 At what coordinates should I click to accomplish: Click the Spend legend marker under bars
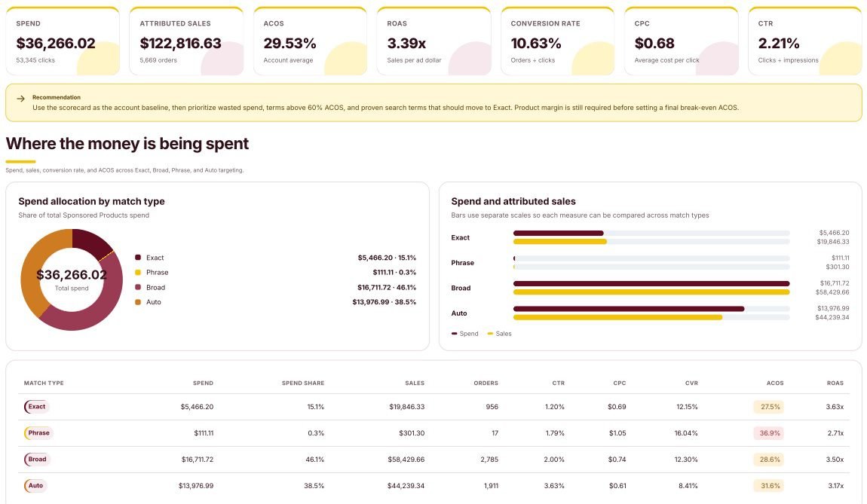(x=455, y=334)
